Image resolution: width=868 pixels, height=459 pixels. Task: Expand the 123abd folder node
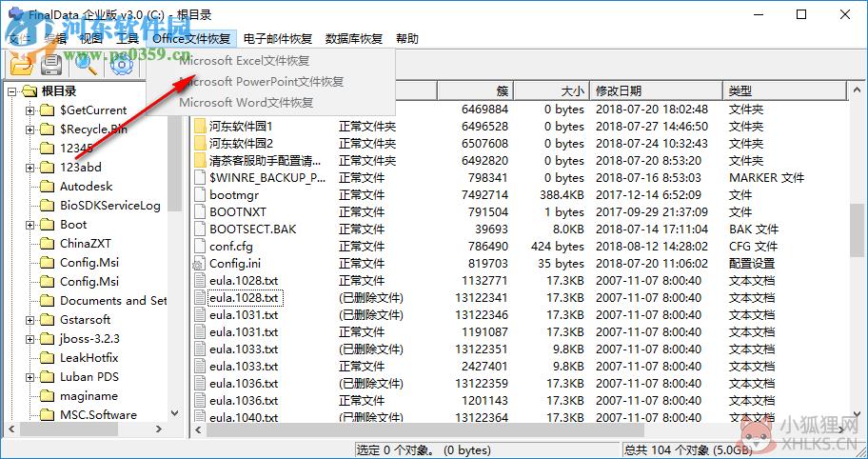tap(30, 168)
